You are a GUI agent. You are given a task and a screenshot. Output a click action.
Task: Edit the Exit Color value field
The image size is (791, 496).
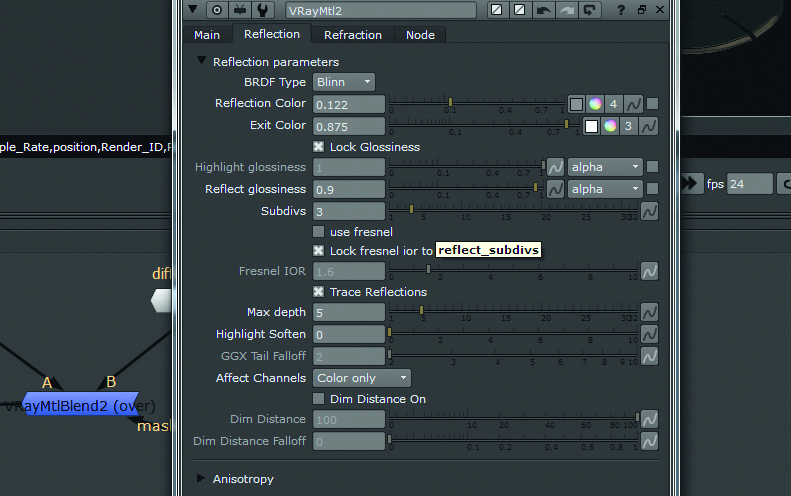[x=349, y=126]
